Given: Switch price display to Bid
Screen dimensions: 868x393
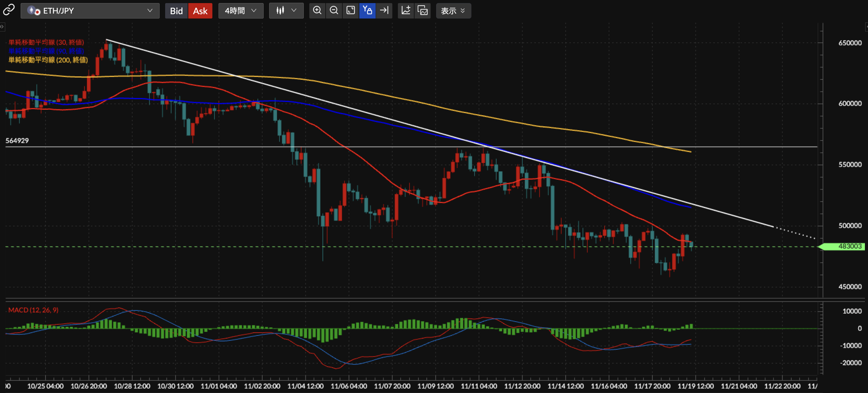Looking at the screenshot, I should [x=176, y=11].
